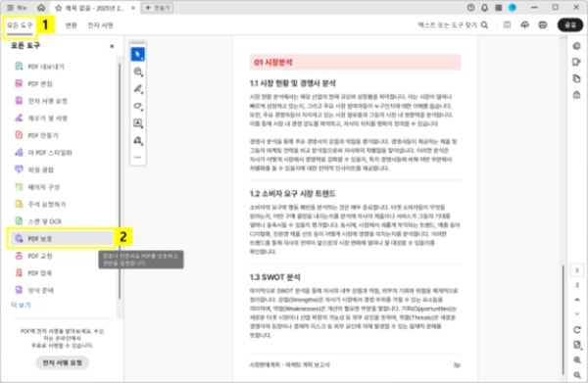
Task: Star the current document tab
Action: tap(58, 8)
